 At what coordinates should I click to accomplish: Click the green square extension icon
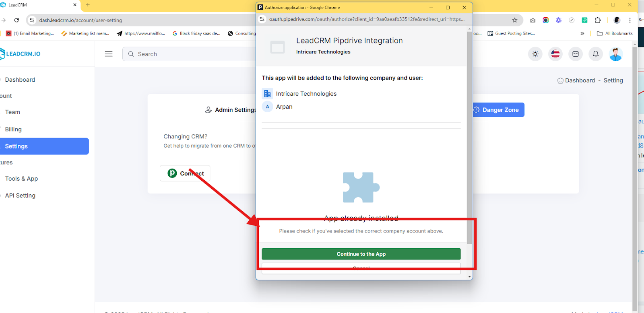point(584,20)
